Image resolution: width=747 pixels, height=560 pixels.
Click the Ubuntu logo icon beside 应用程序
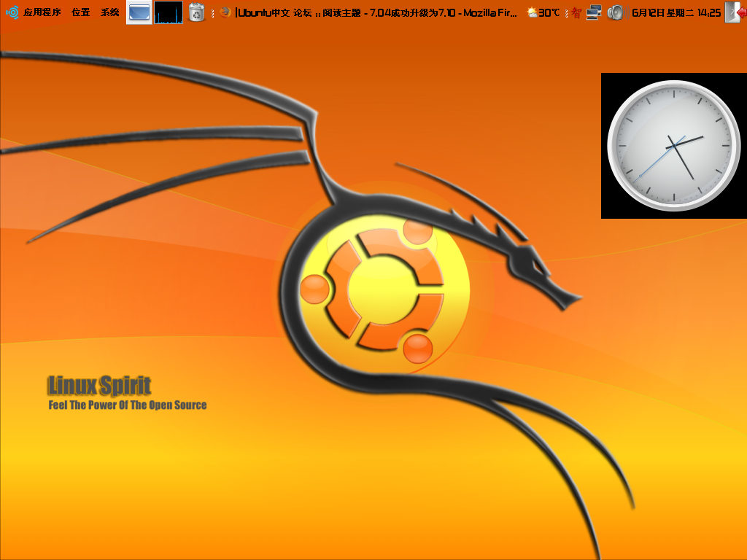pos(12,12)
